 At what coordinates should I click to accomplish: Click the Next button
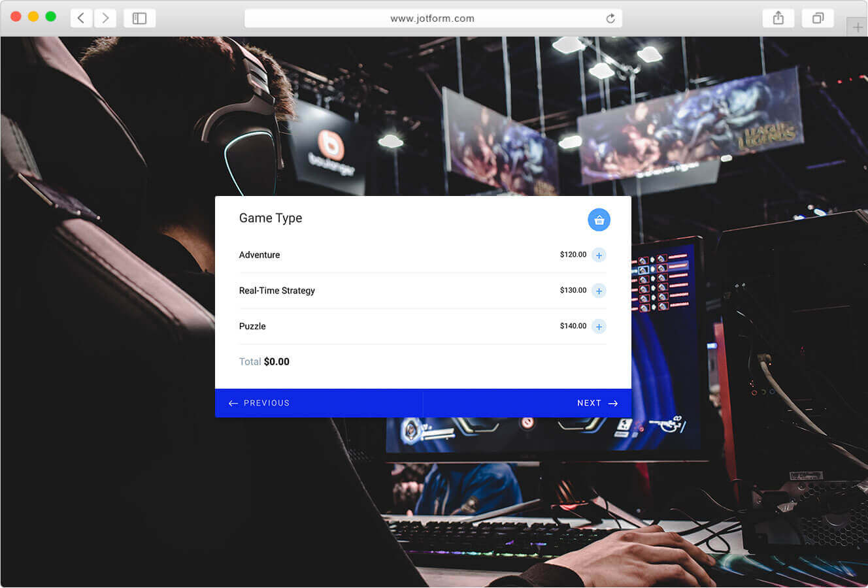(x=527, y=403)
